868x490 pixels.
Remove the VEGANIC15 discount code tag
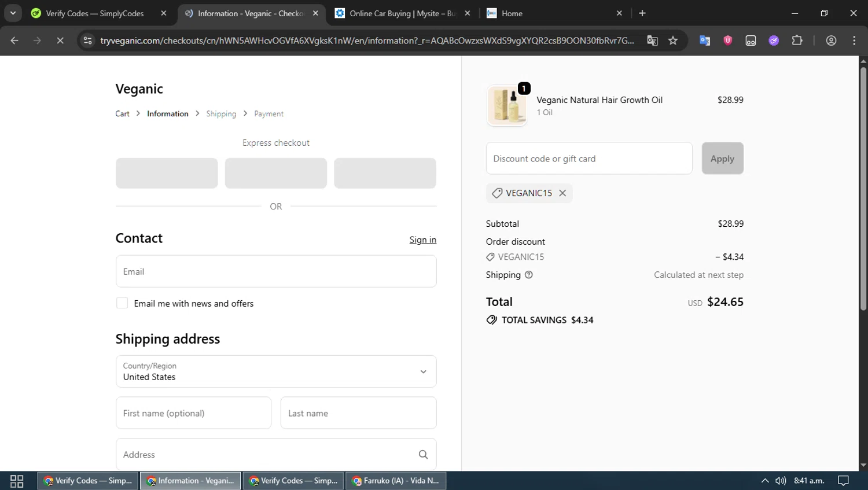pos(562,193)
